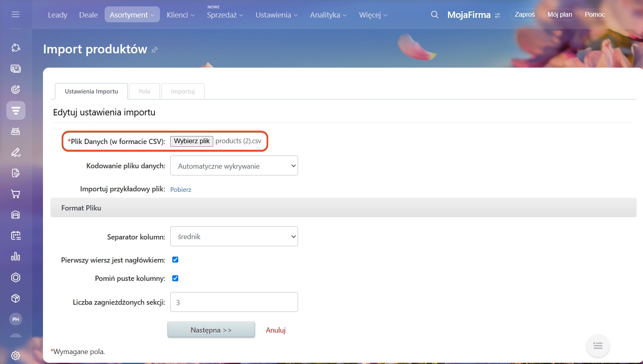Toggle the Pomiń puste kolumny checkbox
This screenshot has width=643, height=364.
[x=175, y=278]
